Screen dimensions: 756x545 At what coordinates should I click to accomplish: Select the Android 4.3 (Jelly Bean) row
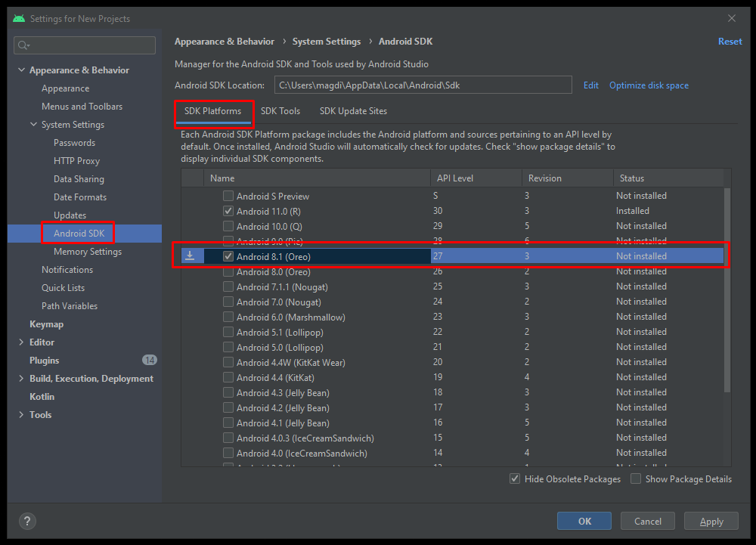453,393
